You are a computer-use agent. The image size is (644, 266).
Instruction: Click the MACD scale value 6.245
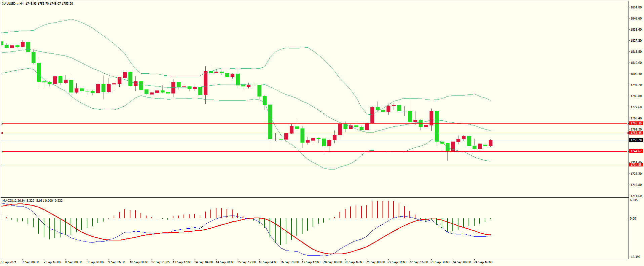pos(634,200)
